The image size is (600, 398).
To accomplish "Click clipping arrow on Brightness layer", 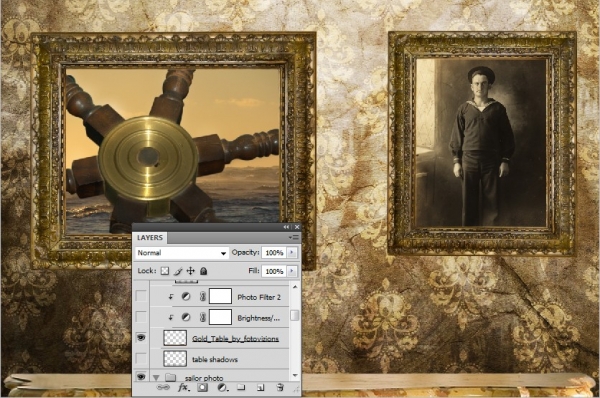I will pos(171,317).
